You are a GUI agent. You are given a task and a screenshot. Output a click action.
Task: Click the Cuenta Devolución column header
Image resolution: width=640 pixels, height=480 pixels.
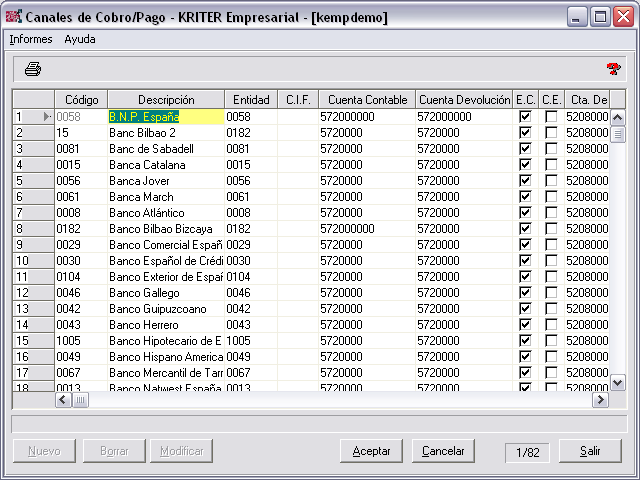point(464,100)
